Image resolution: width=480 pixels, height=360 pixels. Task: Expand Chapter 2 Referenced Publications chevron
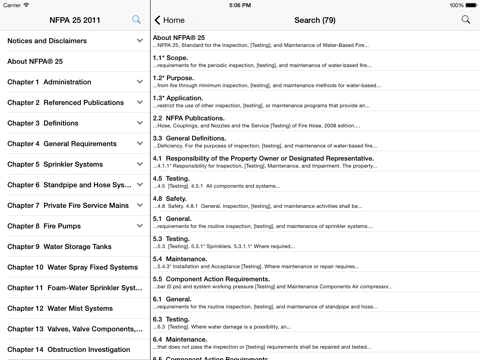coord(140,102)
